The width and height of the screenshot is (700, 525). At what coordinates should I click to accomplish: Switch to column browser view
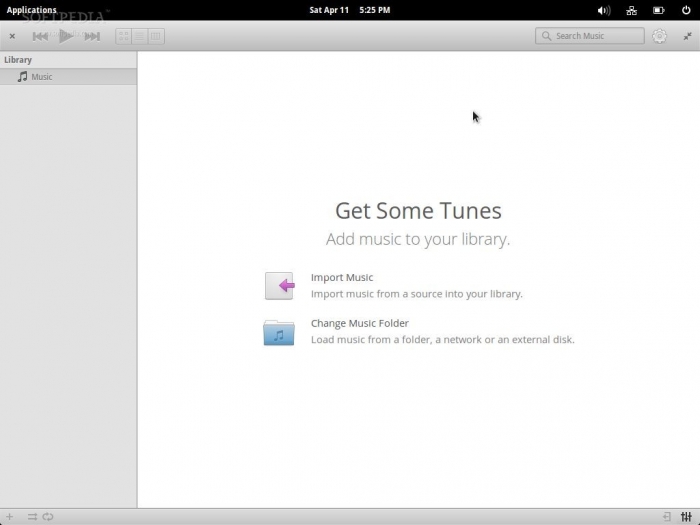(x=156, y=36)
